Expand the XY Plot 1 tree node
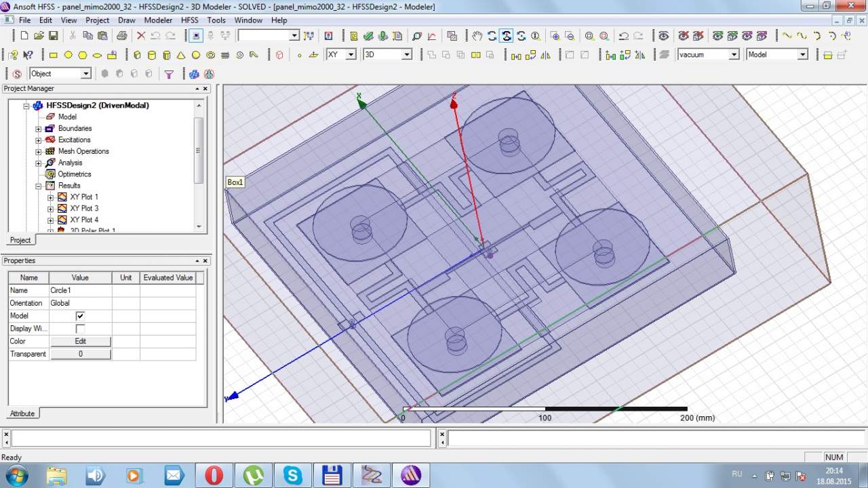The image size is (868, 488). click(50, 197)
